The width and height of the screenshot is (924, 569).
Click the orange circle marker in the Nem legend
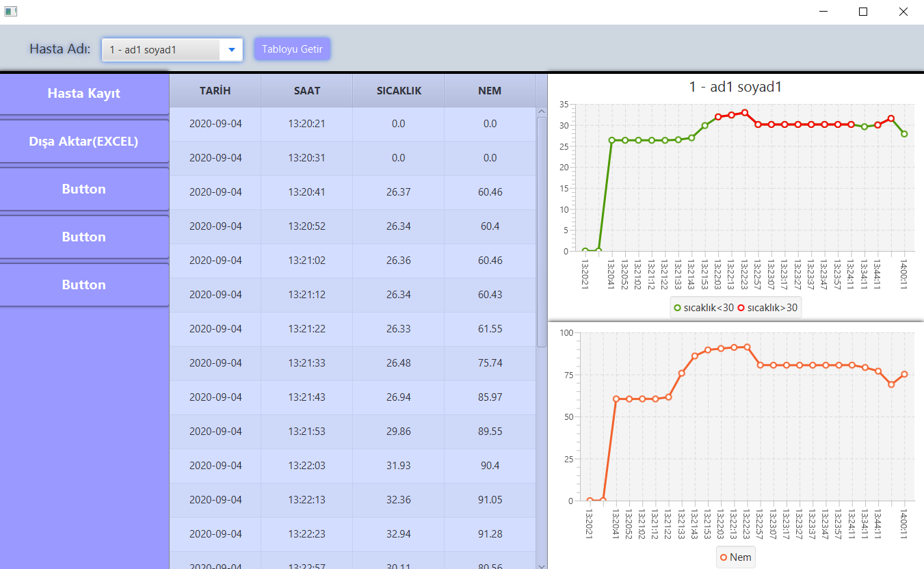[723, 557]
